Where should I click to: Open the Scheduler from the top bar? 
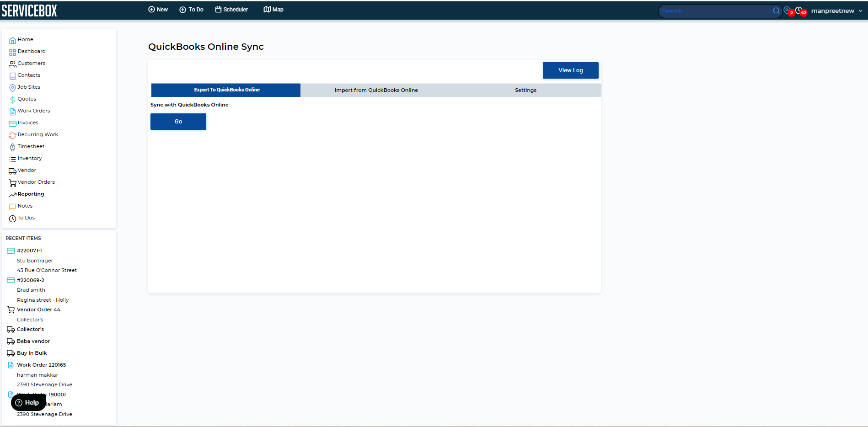pyautogui.click(x=231, y=9)
